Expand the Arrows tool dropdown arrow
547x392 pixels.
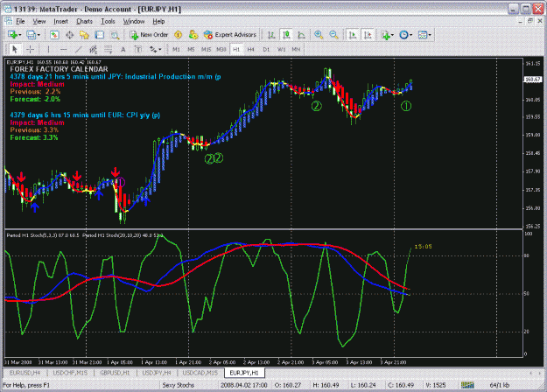[x=160, y=50]
